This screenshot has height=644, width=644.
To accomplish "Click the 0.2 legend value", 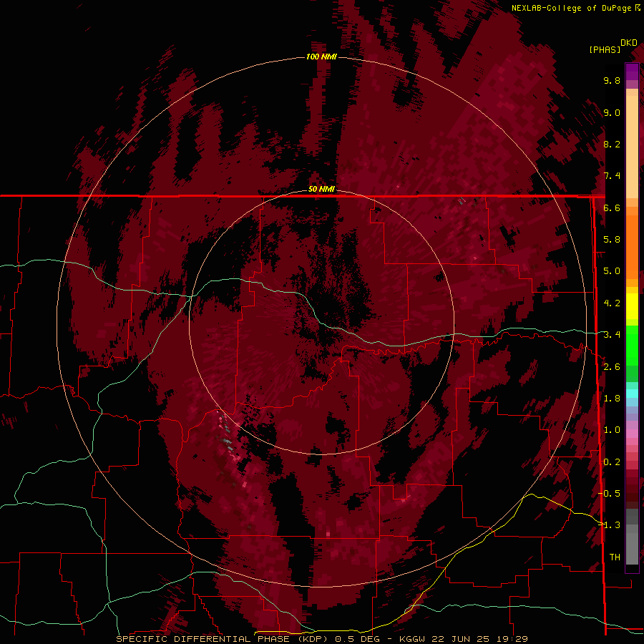I will pos(612,462).
